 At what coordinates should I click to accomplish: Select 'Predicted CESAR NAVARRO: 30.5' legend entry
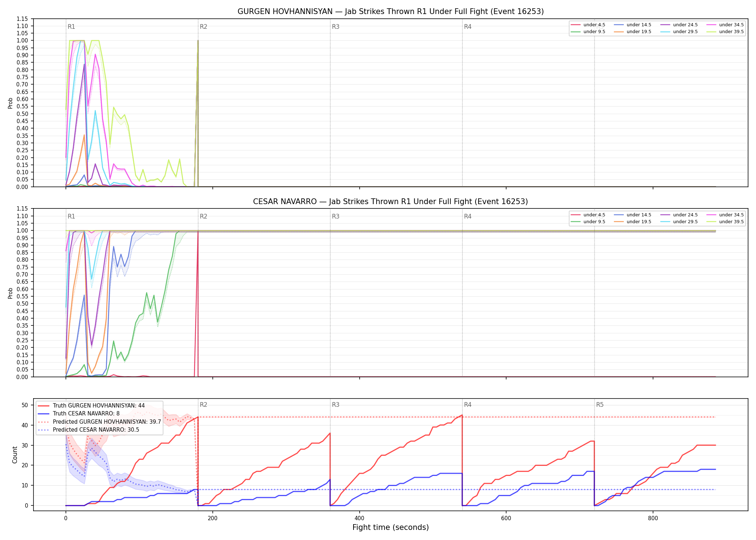click(x=89, y=430)
